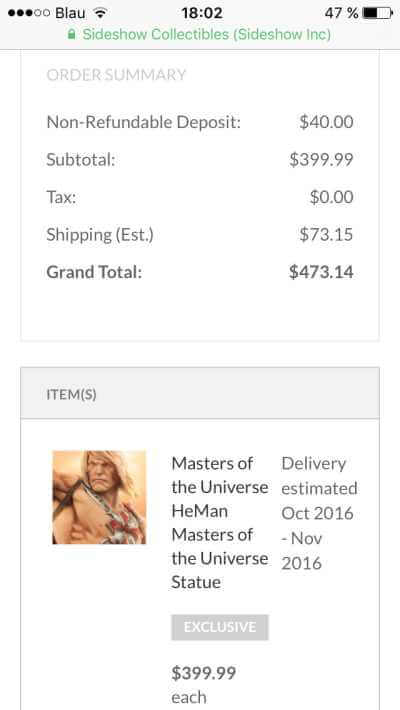This screenshot has height=710, width=400.
Task: Tap the 47 % battery percentage
Action: [x=341, y=13]
